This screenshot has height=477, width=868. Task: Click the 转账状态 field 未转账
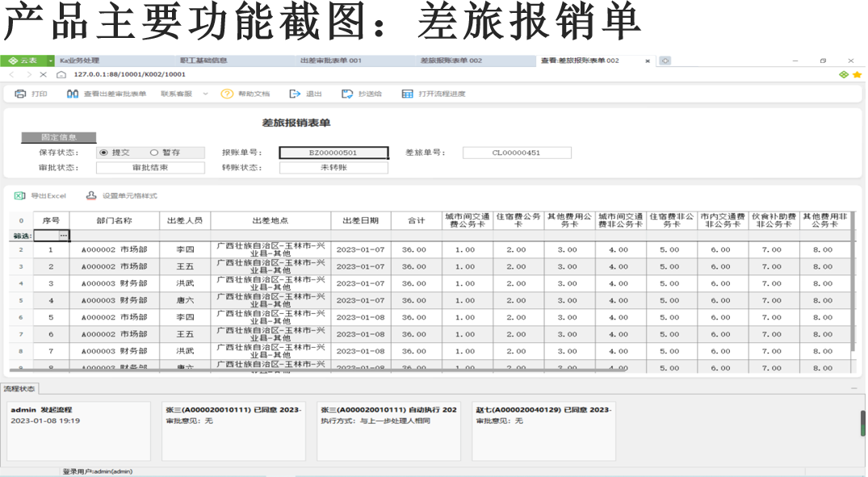[x=333, y=168]
